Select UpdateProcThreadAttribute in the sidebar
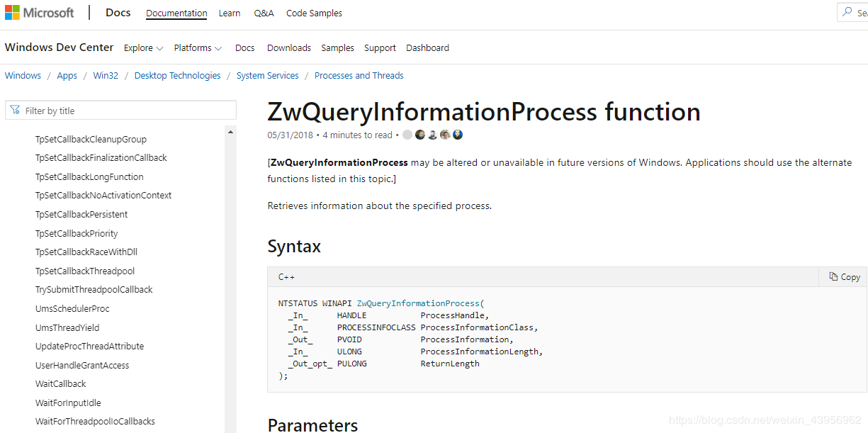This screenshot has width=868, height=433. 89,346
